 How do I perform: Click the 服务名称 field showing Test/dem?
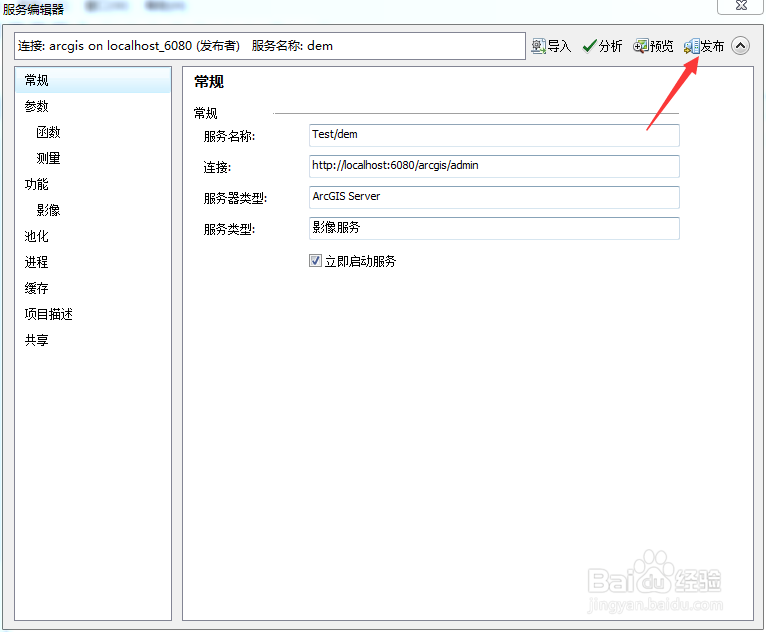tap(494, 135)
